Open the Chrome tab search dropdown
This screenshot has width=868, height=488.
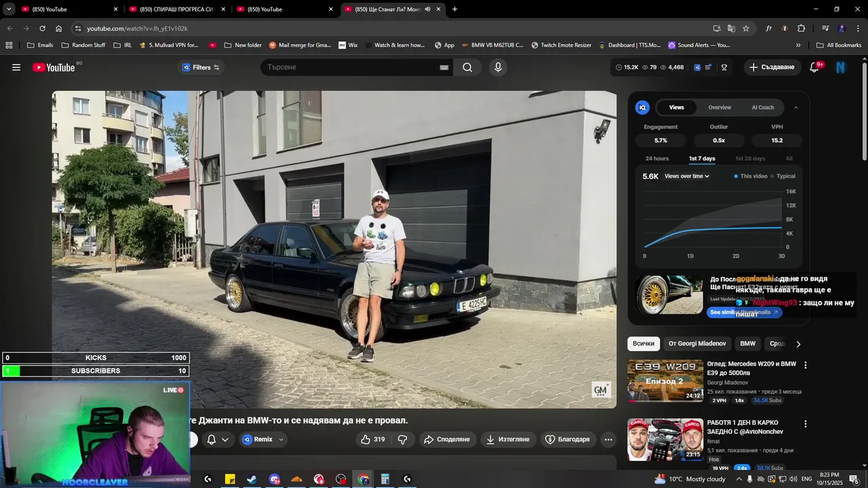click(9, 9)
